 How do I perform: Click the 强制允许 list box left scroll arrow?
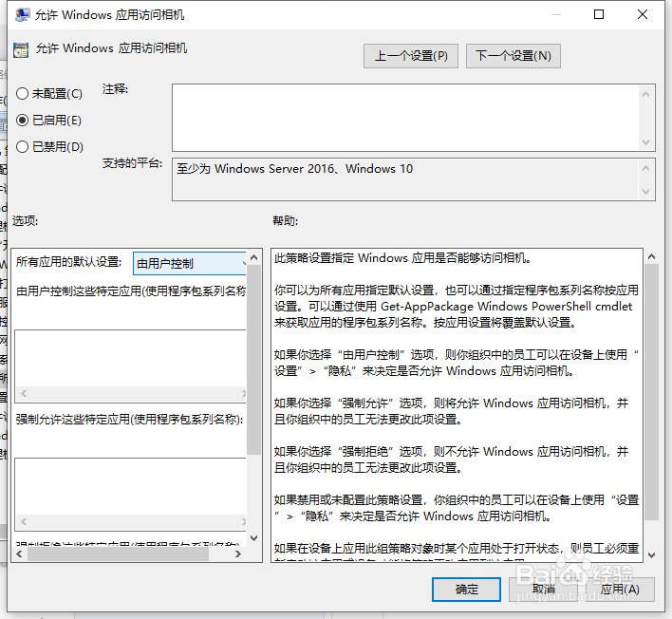coord(24,521)
